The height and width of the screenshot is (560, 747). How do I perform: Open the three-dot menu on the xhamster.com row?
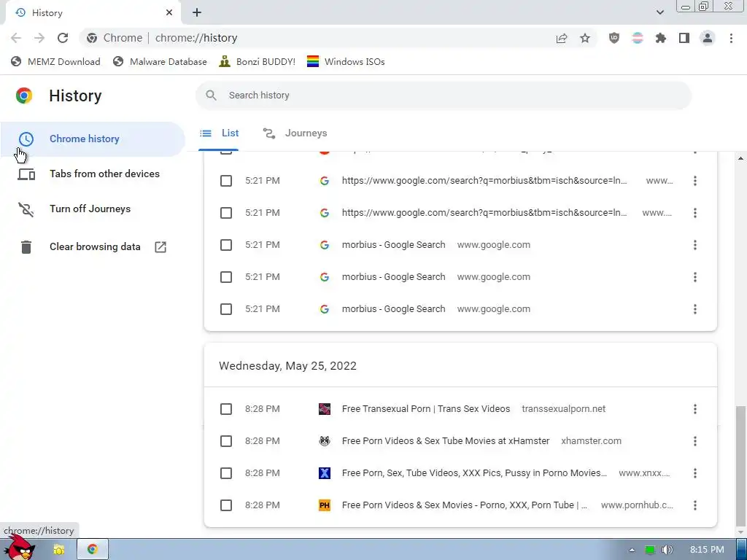(x=695, y=441)
